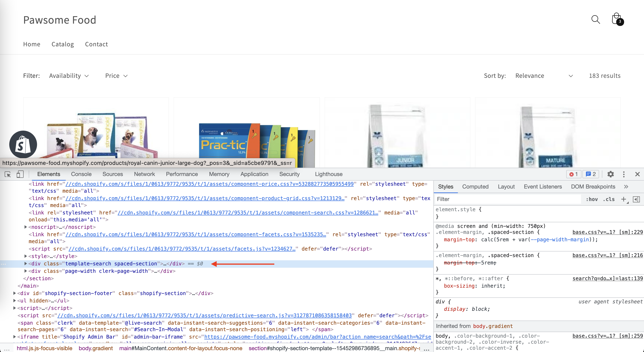The height and width of the screenshot is (352, 644).
Task: Toggle the device toolbar icon
Action: (20, 174)
